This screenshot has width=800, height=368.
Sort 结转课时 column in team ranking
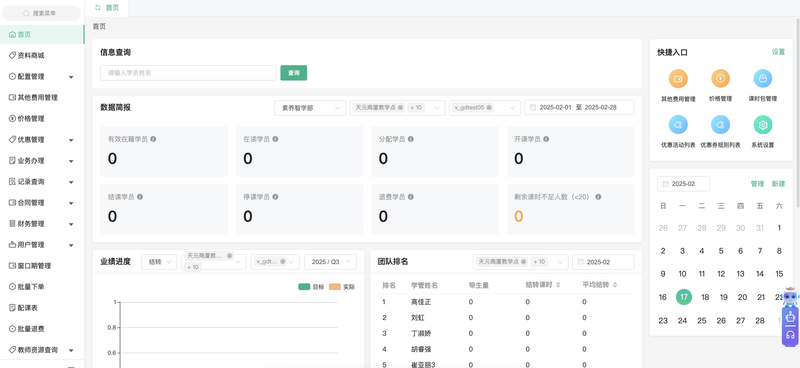click(x=558, y=285)
